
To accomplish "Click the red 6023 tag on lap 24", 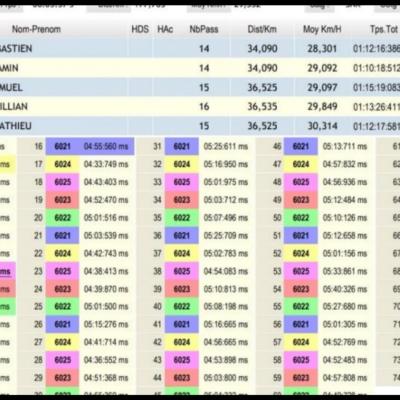I will pyautogui.click(x=62, y=289).
